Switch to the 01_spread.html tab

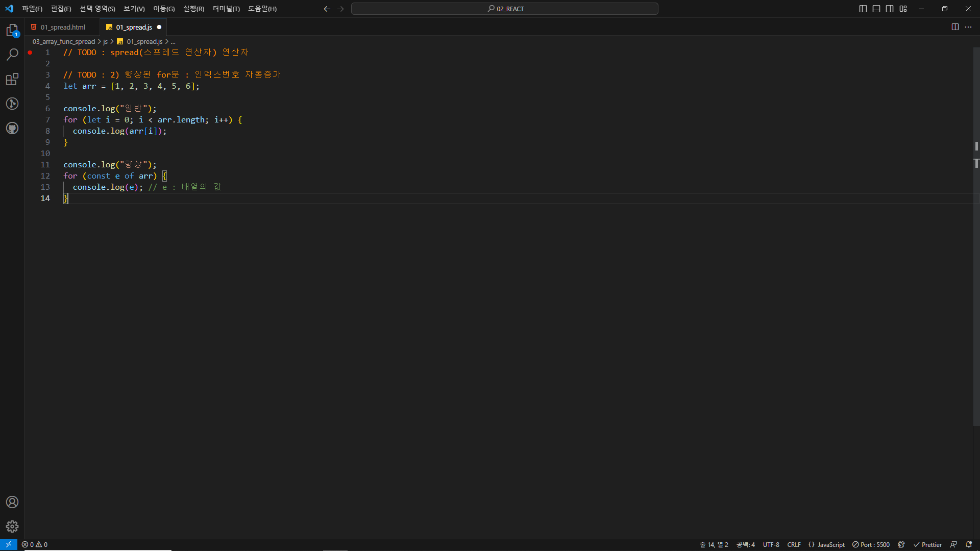click(63, 27)
